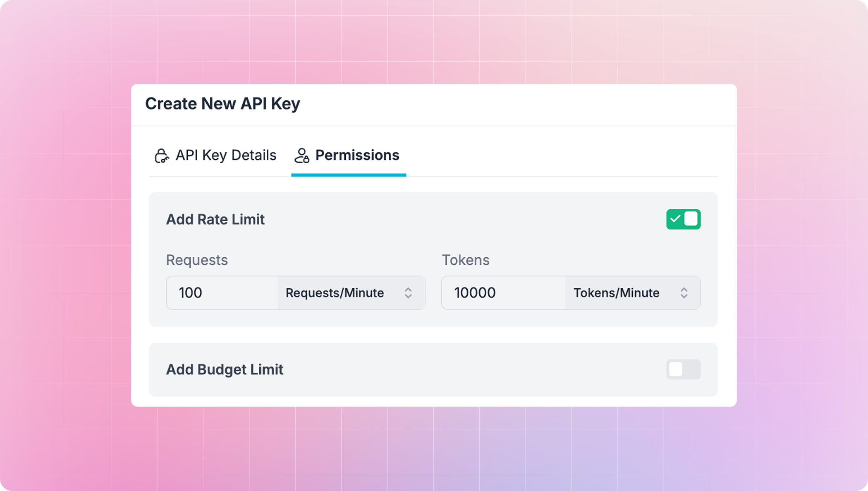Click the Add Budget Limit heading
Screen dimensions: 868x491
point(225,369)
